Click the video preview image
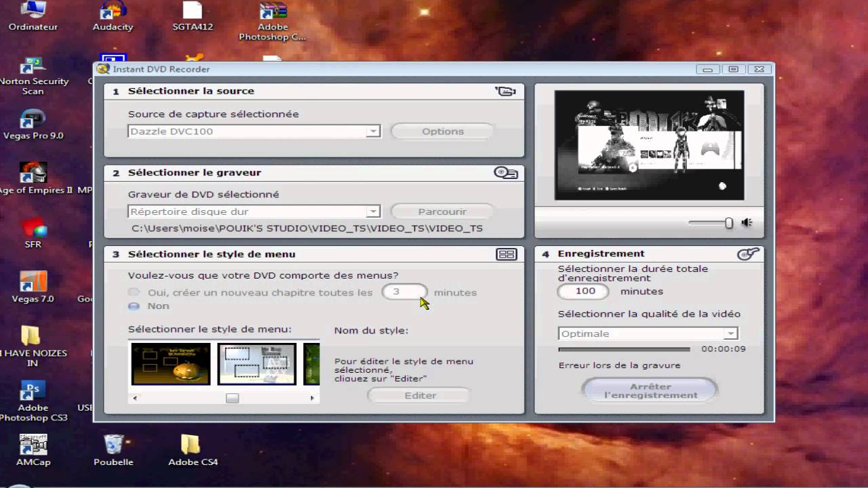Screen dimensions: 868x488 coord(649,145)
